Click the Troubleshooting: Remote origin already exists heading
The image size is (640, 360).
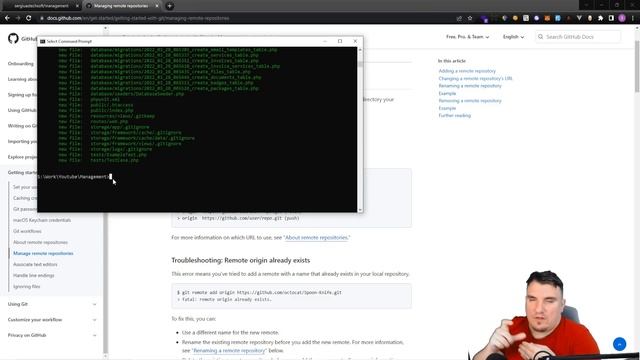coord(240,260)
